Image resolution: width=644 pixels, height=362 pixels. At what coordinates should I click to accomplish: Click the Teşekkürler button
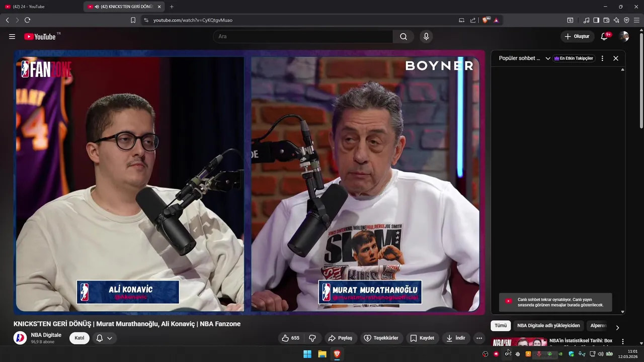point(381,338)
